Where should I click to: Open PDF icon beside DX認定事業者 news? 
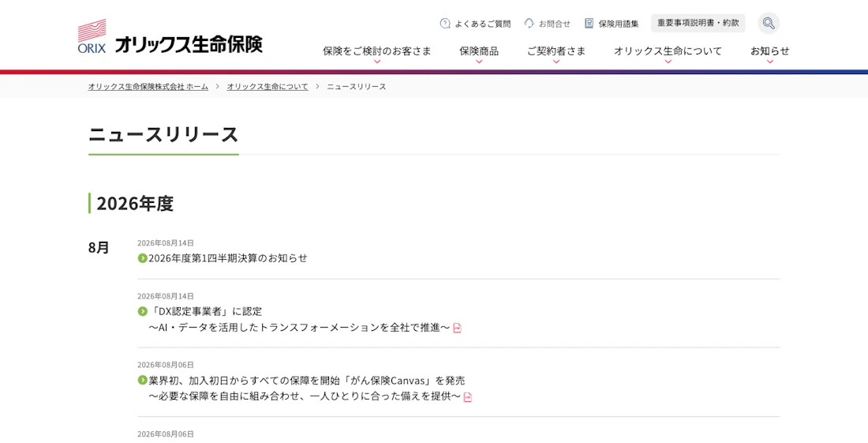coord(457,328)
